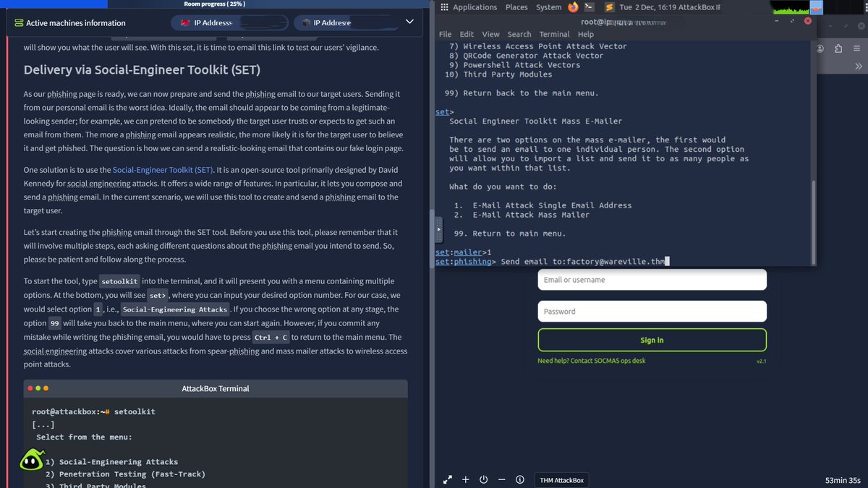Image resolution: width=868 pixels, height=488 pixels.
Task: Expand the Active machines information chevron
Action: tap(409, 22)
